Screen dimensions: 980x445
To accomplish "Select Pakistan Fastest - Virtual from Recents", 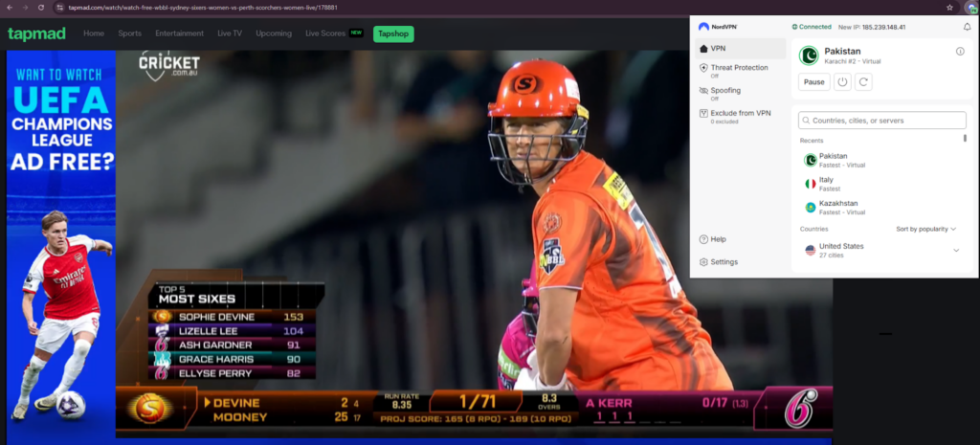I will [881, 161].
